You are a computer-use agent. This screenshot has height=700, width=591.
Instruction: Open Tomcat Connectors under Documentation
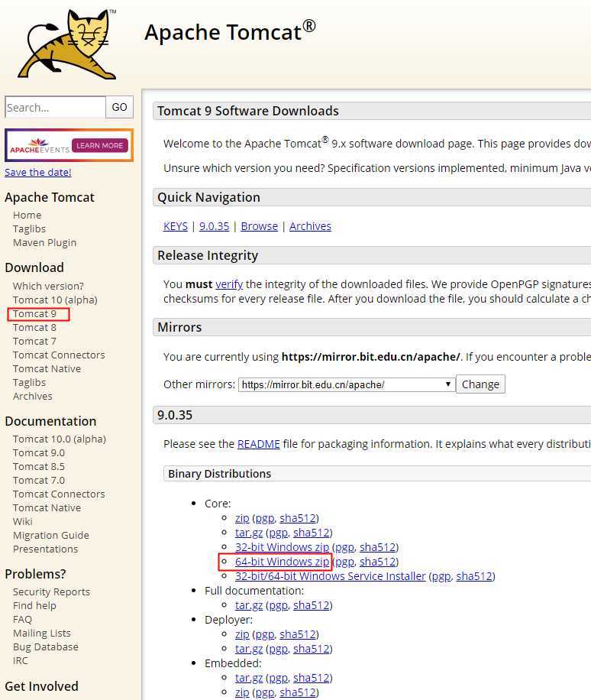(59, 494)
